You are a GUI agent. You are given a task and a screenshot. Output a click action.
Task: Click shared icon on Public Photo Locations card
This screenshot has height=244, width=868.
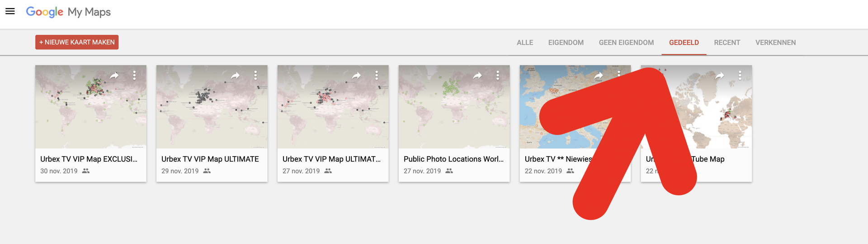point(449,171)
